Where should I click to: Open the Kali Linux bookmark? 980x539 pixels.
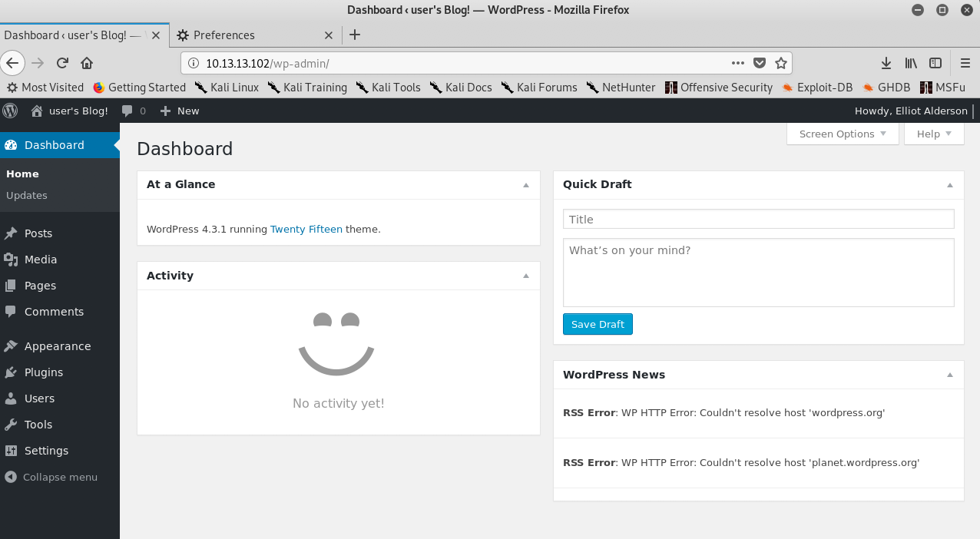(227, 88)
